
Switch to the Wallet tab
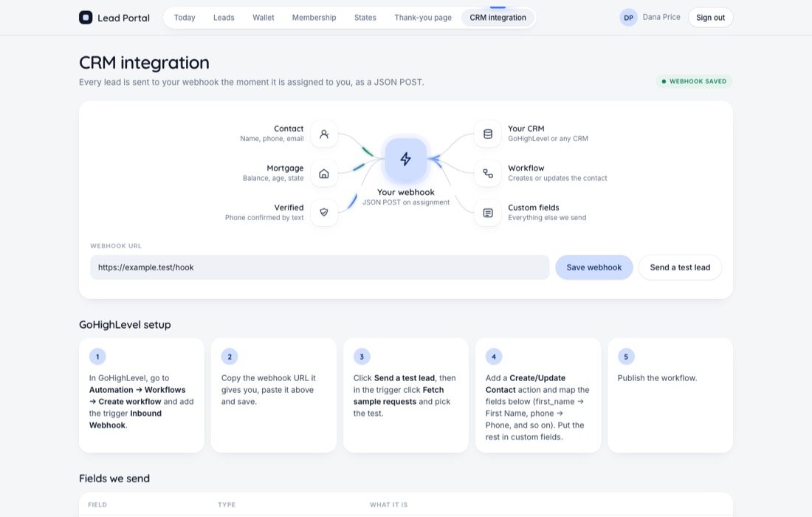[264, 18]
